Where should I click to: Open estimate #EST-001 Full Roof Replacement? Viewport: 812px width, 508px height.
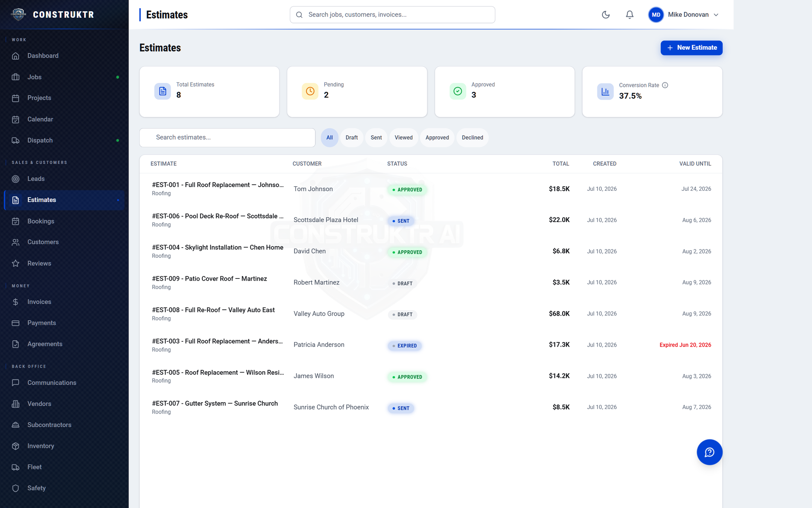[218, 185]
